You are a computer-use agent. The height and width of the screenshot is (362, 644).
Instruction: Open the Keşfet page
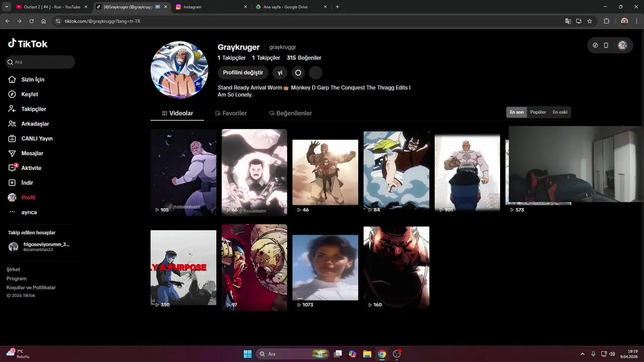(30, 94)
